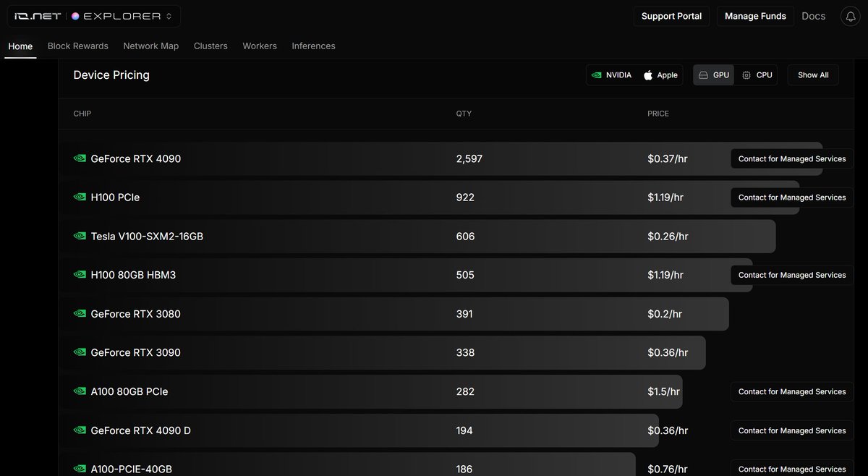This screenshot has width=868, height=476.
Task: Click the Show All button
Action: (813, 75)
